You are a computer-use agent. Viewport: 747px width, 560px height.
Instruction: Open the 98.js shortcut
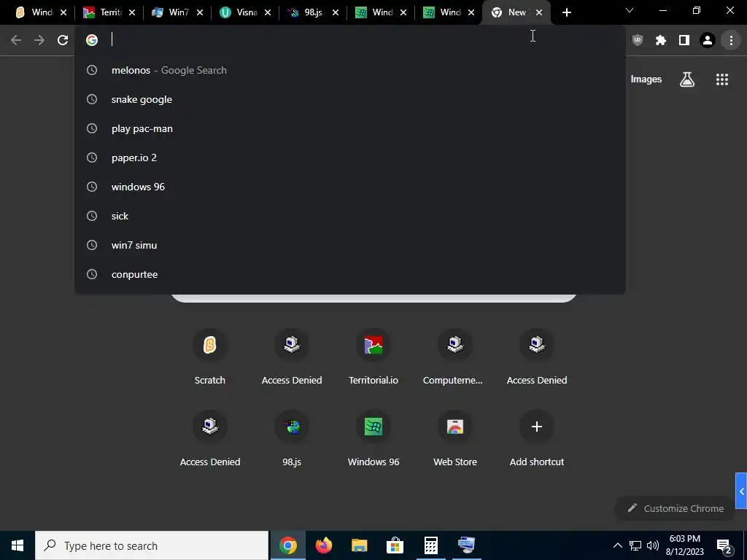(292, 439)
